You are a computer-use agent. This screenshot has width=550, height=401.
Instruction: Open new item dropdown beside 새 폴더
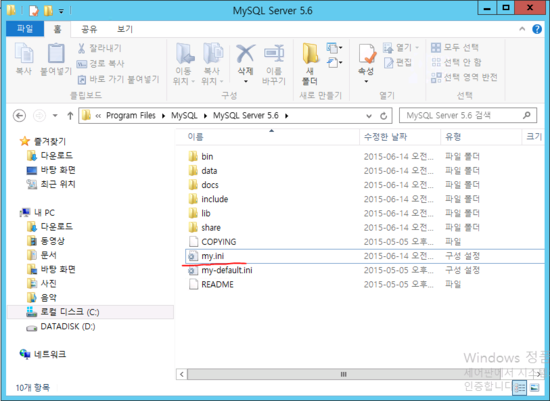[x=334, y=47]
